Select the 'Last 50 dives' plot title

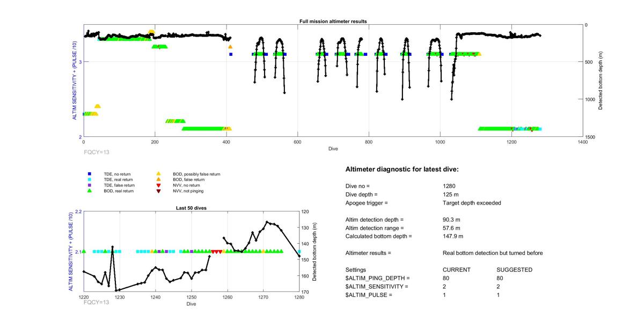pos(192,208)
